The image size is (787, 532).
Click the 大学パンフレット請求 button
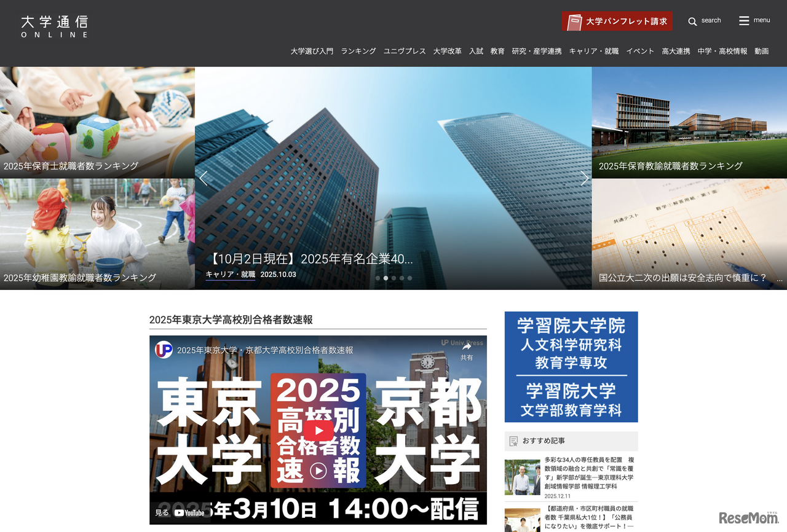point(617,20)
